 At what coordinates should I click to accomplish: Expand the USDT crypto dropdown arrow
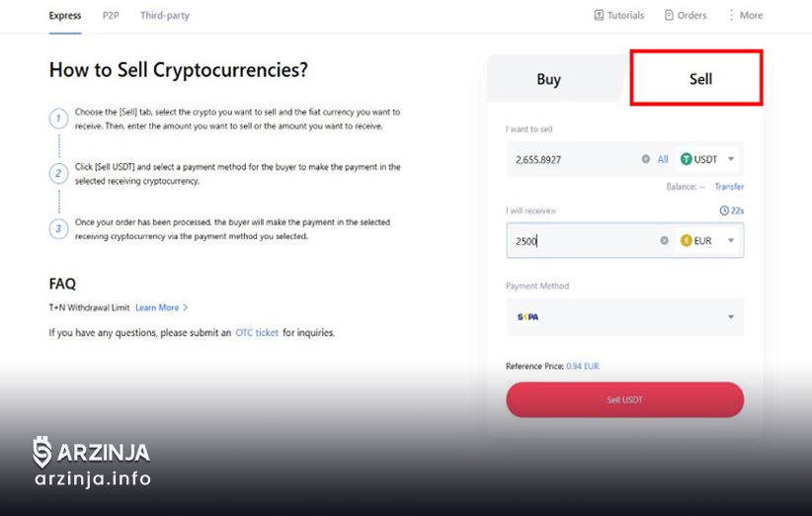coord(731,159)
